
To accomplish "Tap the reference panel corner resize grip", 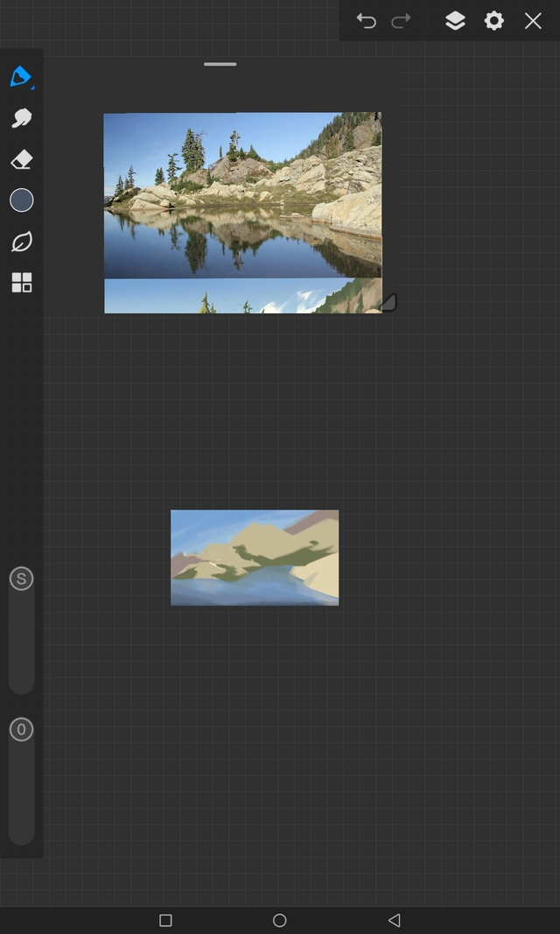I will click(388, 303).
